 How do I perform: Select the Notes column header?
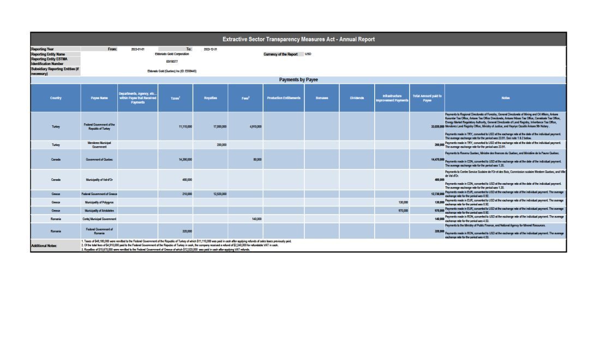pos(505,98)
